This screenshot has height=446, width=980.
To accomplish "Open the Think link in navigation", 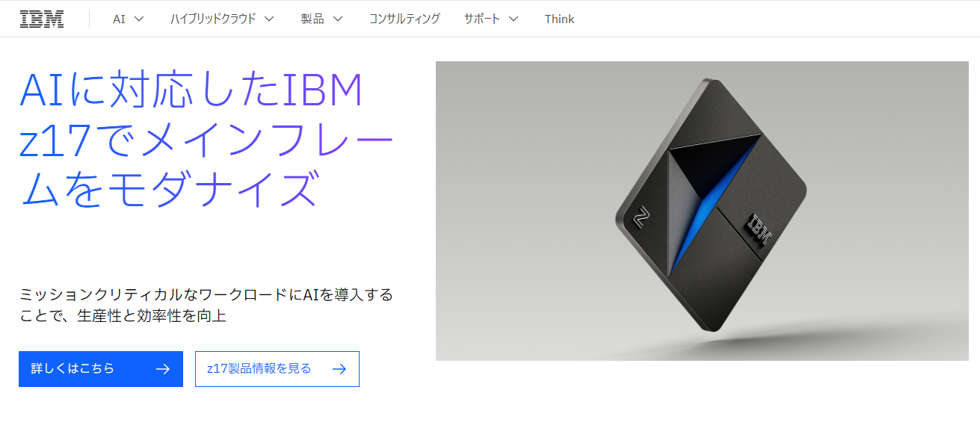I will [x=559, y=19].
